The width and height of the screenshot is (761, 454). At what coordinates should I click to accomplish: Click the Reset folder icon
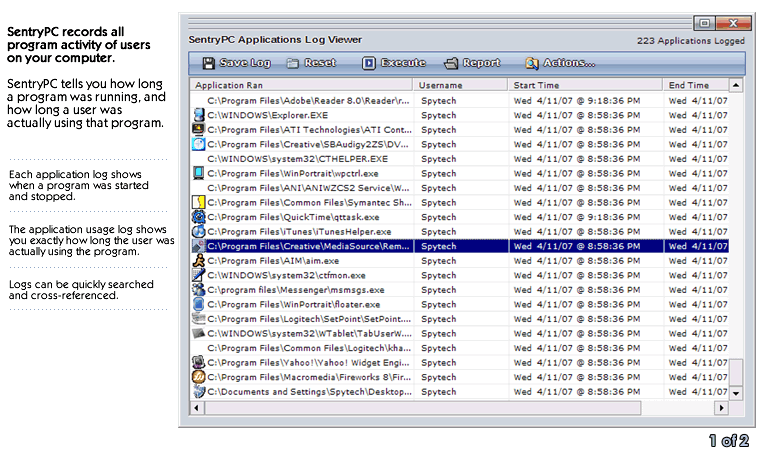click(x=292, y=63)
